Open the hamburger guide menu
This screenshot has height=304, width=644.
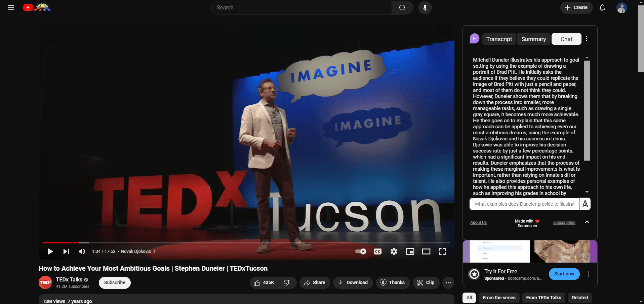pyautogui.click(x=11, y=7)
